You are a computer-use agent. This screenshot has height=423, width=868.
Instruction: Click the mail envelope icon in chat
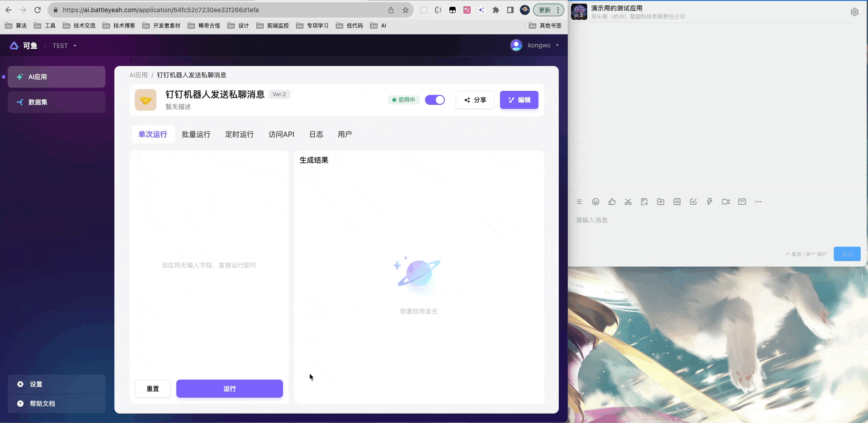pyautogui.click(x=742, y=202)
